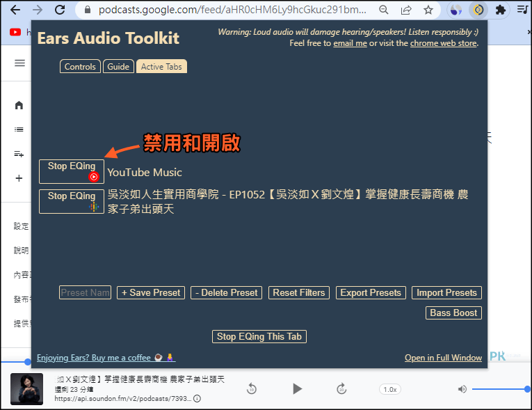The height and width of the screenshot is (410, 532).
Task: Click the plus icon in the sidebar
Action: point(19,178)
